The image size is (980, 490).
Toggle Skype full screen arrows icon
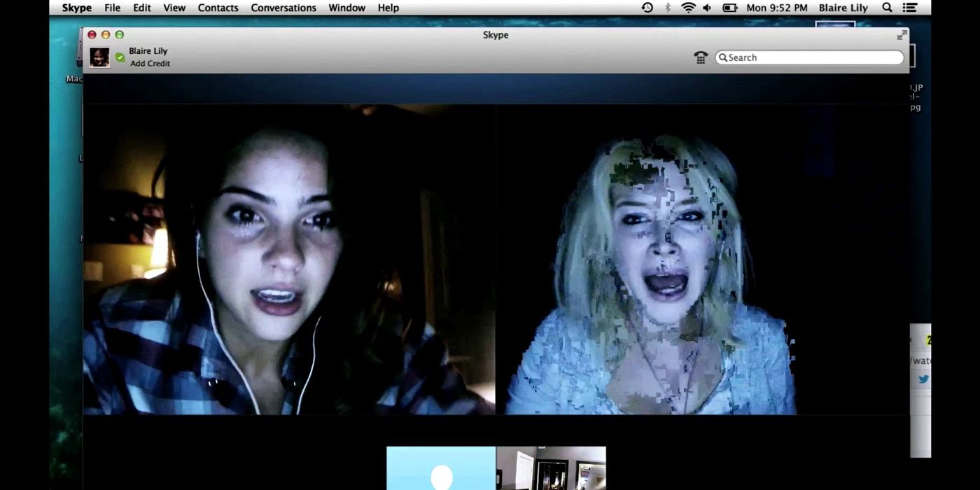click(902, 35)
